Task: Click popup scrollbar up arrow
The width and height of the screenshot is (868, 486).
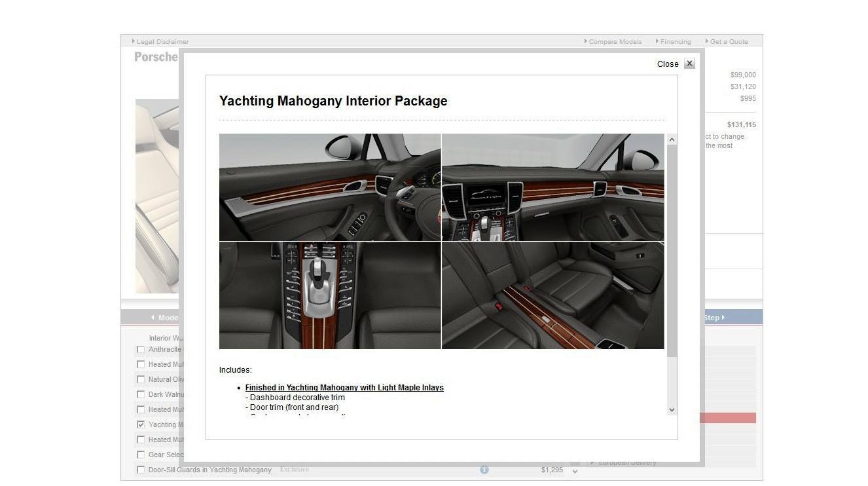Action: tap(672, 140)
